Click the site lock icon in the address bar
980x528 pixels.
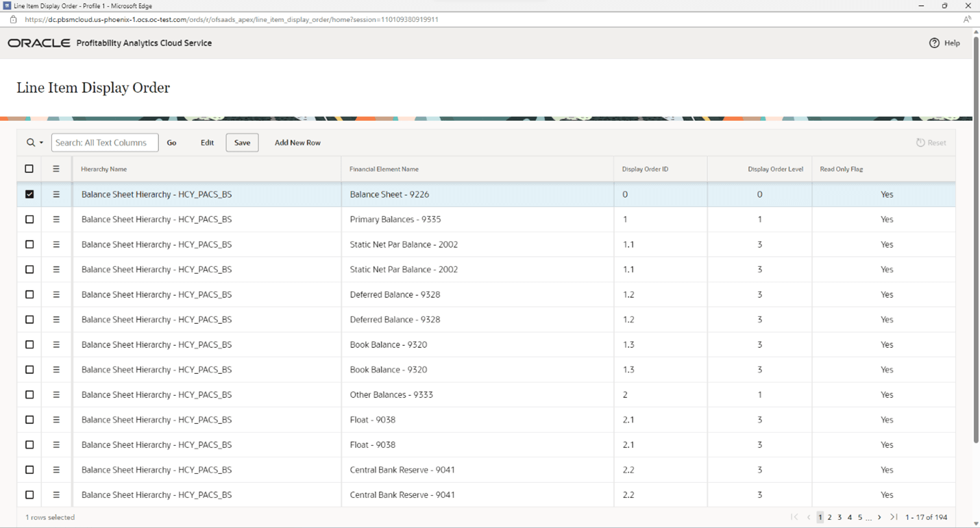click(13, 20)
